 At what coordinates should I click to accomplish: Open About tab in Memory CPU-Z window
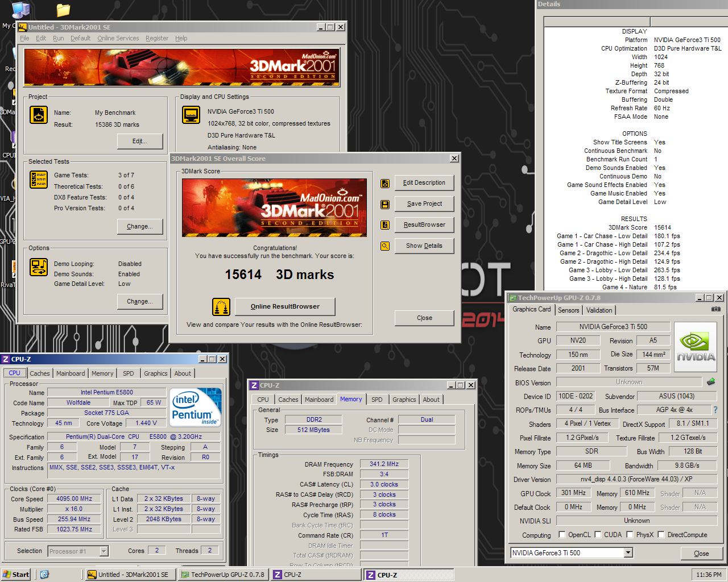[431, 400]
